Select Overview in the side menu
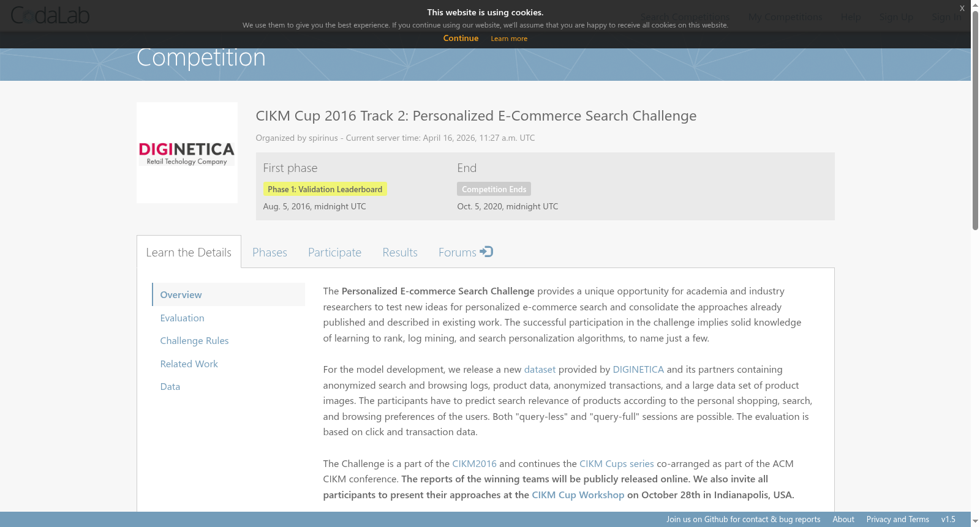This screenshot has width=980, height=527. tap(228, 294)
